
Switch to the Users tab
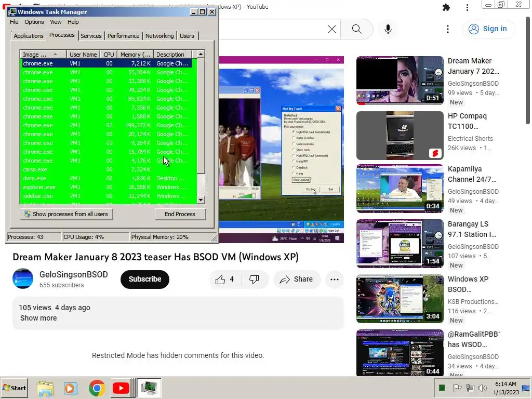click(x=187, y=36)
